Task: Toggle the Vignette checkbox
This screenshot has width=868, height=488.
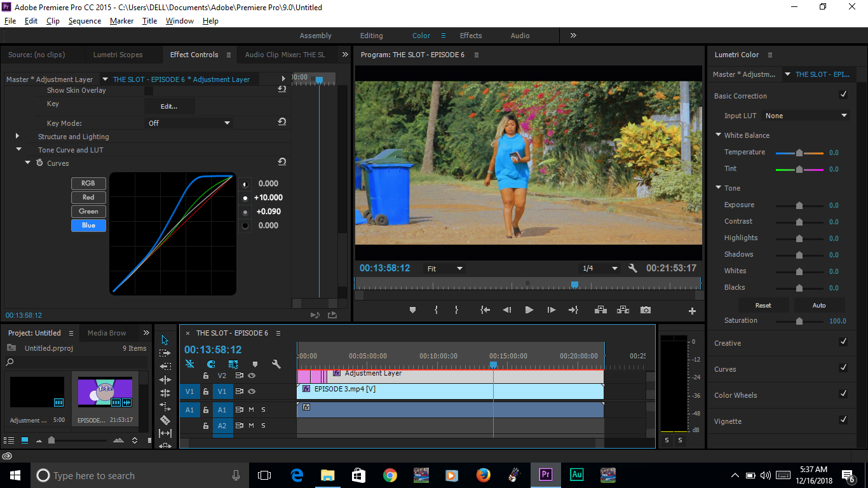Action: pyautogui.click(x=843, y=420)
